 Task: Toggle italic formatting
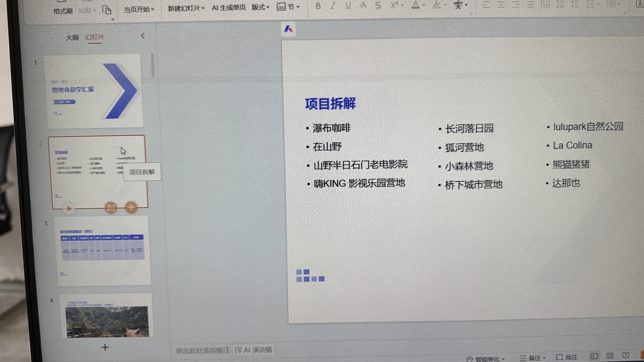(x=333, y=6)
